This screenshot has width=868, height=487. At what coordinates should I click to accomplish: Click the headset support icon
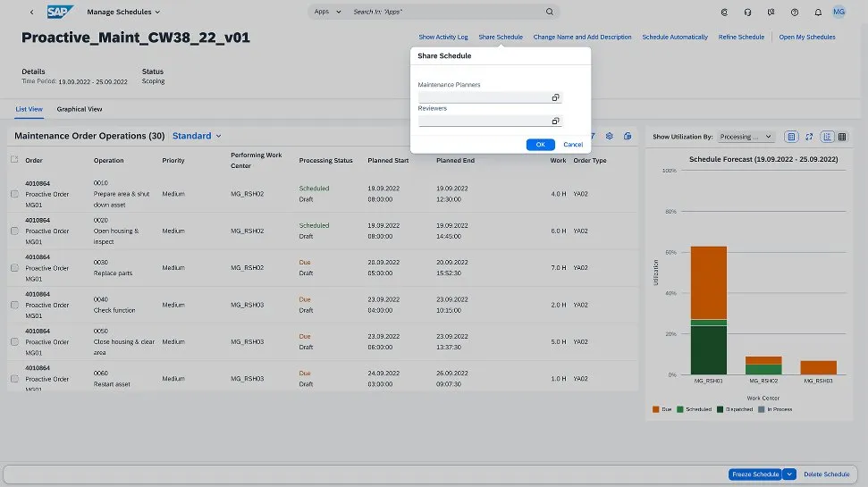[x=747, y=12]
